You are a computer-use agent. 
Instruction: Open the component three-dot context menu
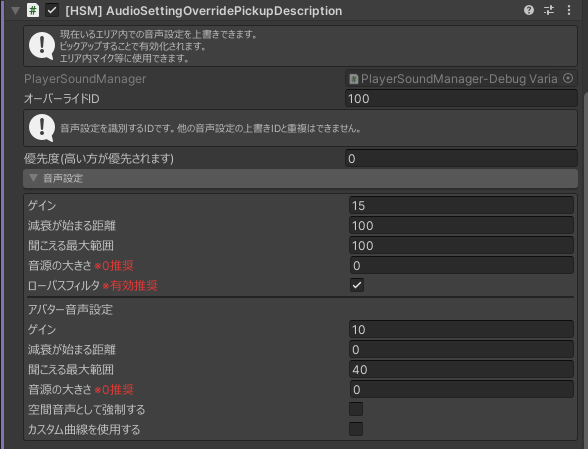(569, 10)
